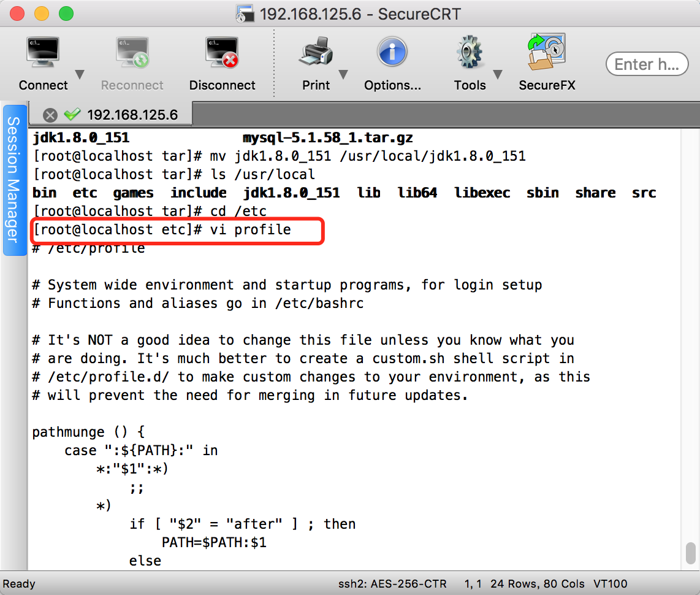Click inside the Enter host quick connect field
This screenshot has height=595, width=700.
pos(647,64)
